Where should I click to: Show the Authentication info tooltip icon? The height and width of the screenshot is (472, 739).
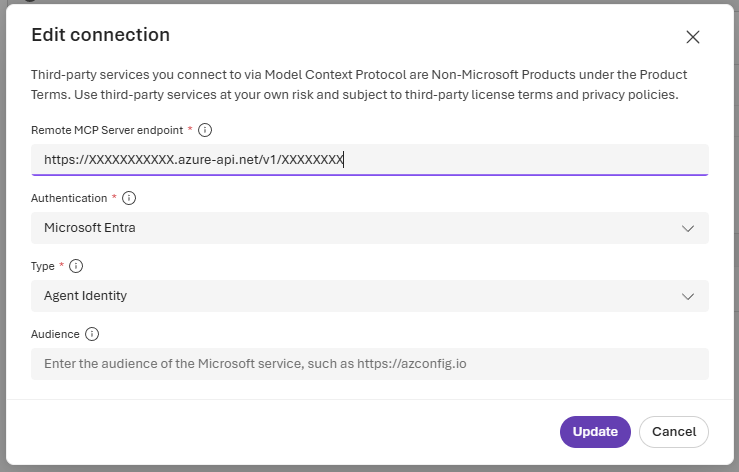[129, 198]
